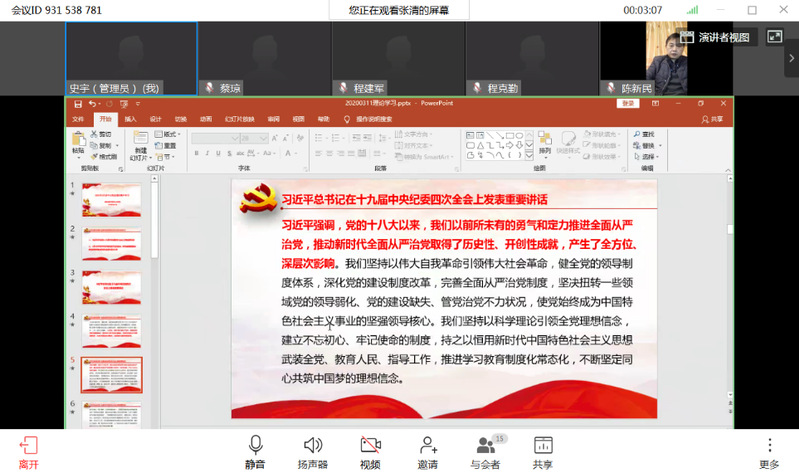Toggle Italic formatting button
The height and width of the screenshot is (473, 799).
pos(207,153)
